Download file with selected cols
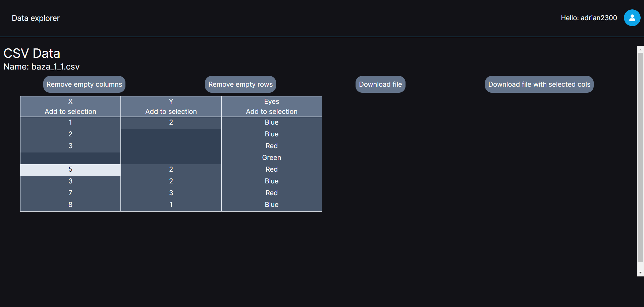644x307 pixels. (539, 84)
